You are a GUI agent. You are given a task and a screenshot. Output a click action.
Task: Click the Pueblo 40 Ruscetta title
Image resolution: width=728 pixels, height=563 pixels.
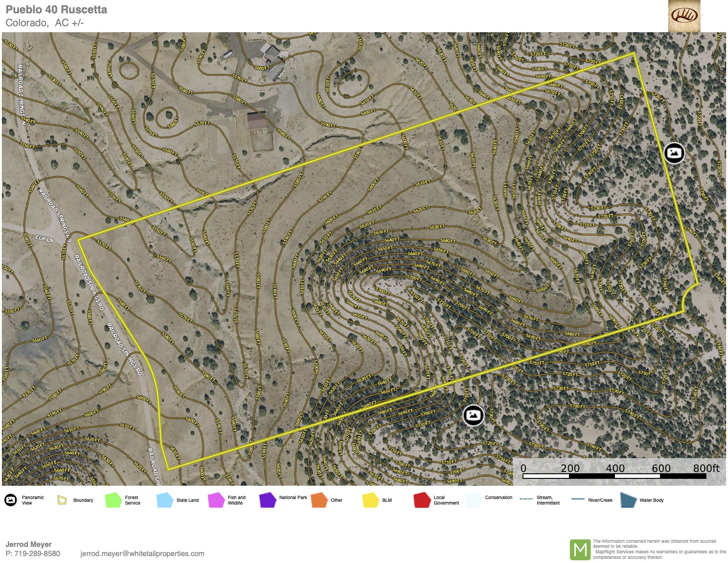tap(56, 10)
